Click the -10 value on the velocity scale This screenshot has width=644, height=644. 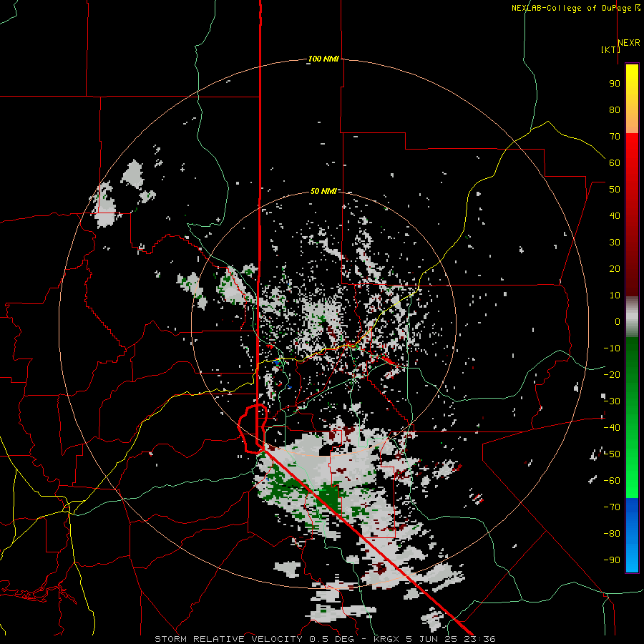[x=612, y=348]
